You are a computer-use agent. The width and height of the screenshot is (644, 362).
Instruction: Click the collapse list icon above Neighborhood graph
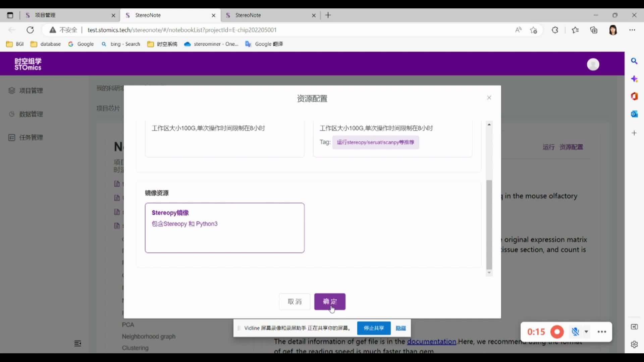pos(77,343)
